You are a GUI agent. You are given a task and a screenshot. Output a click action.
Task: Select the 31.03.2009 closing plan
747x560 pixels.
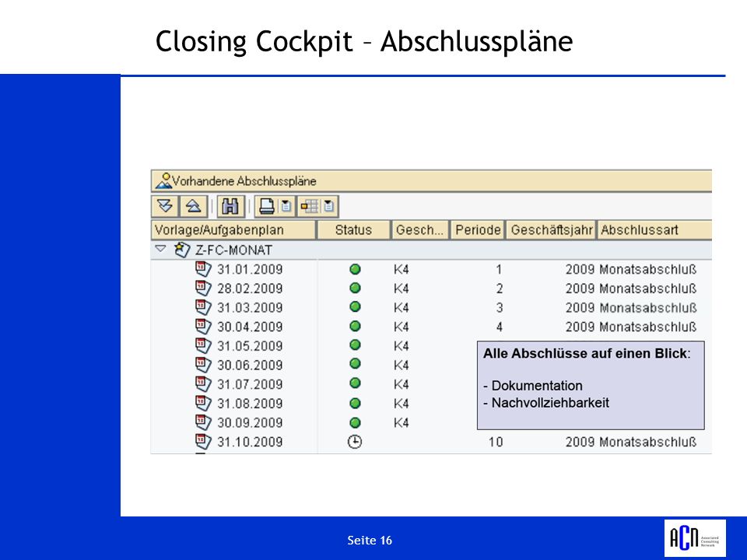[250, 308]
